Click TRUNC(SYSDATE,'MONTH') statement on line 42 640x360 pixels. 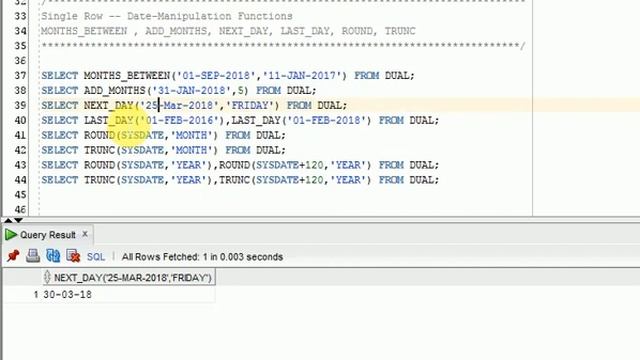tap(163, 150)
